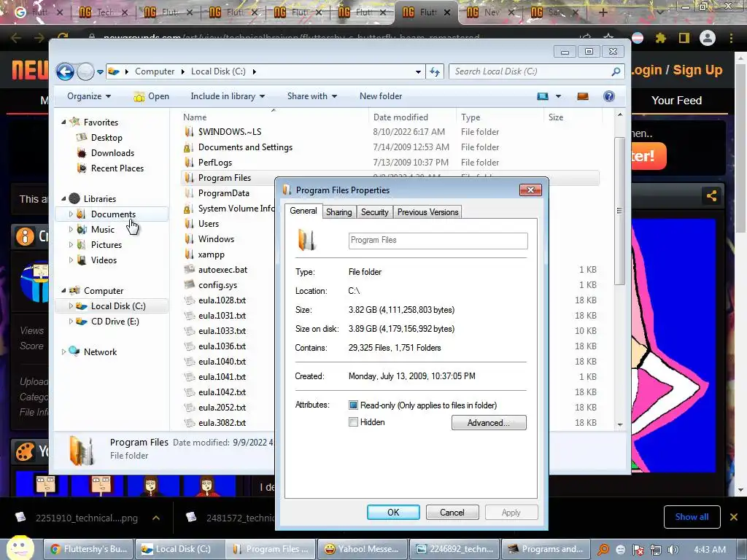Expand the CD Drive (E:) node

71,322
